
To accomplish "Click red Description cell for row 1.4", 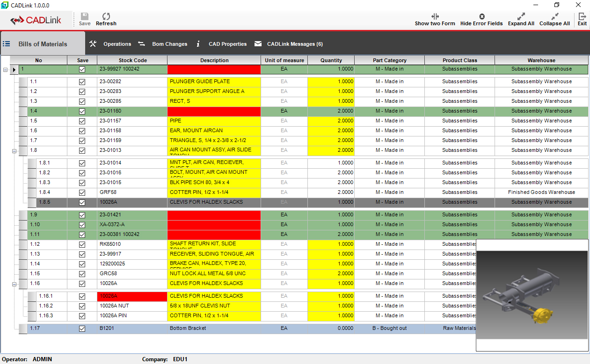I will [x=214, y=111].
